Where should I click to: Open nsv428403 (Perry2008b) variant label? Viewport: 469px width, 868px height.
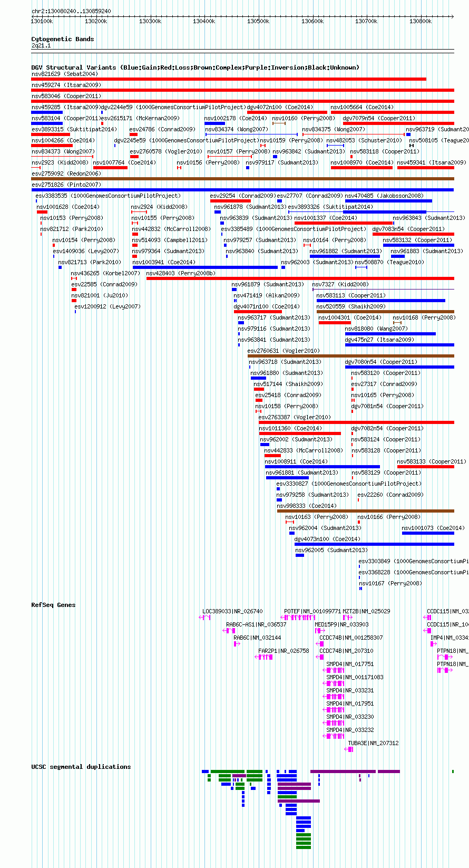tap(181, 273)
